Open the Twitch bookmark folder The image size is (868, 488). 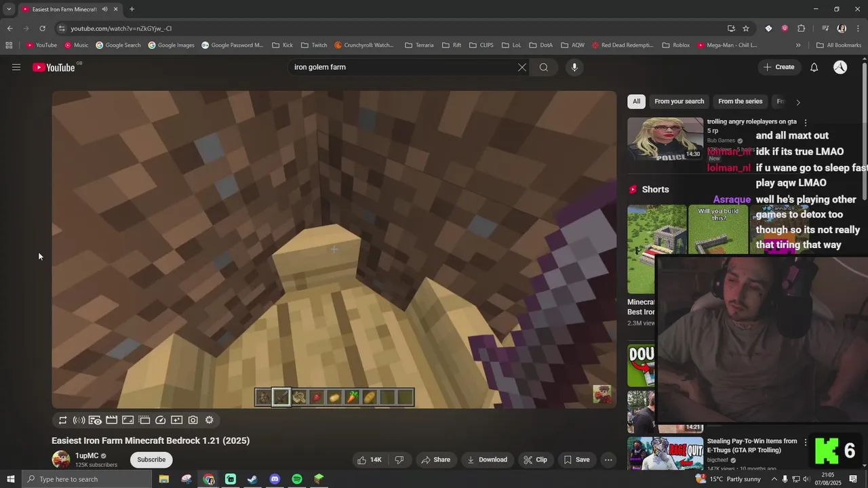tap(313, 45)
